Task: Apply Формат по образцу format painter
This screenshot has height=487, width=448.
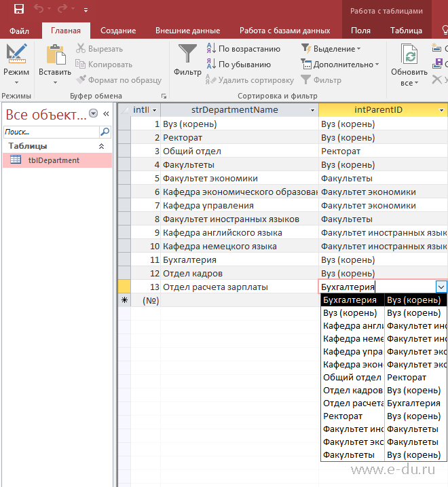Action: tap(119, 80)
